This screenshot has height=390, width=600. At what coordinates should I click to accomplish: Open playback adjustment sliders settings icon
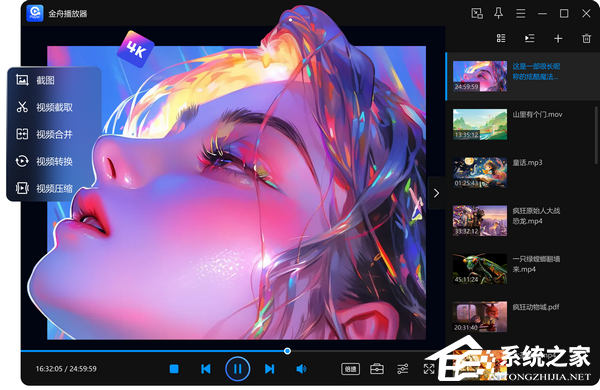coord(403,369)
